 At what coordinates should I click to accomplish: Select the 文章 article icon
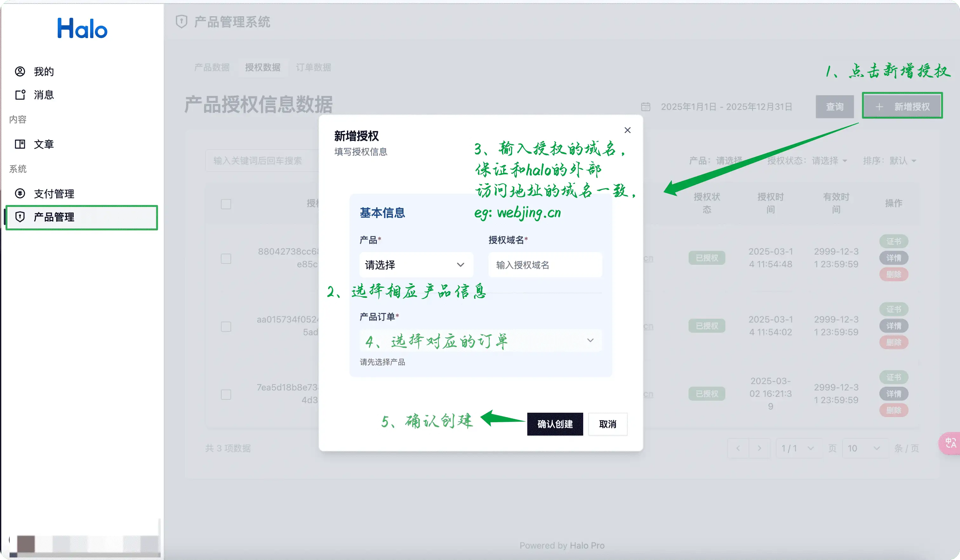[20, 144]
